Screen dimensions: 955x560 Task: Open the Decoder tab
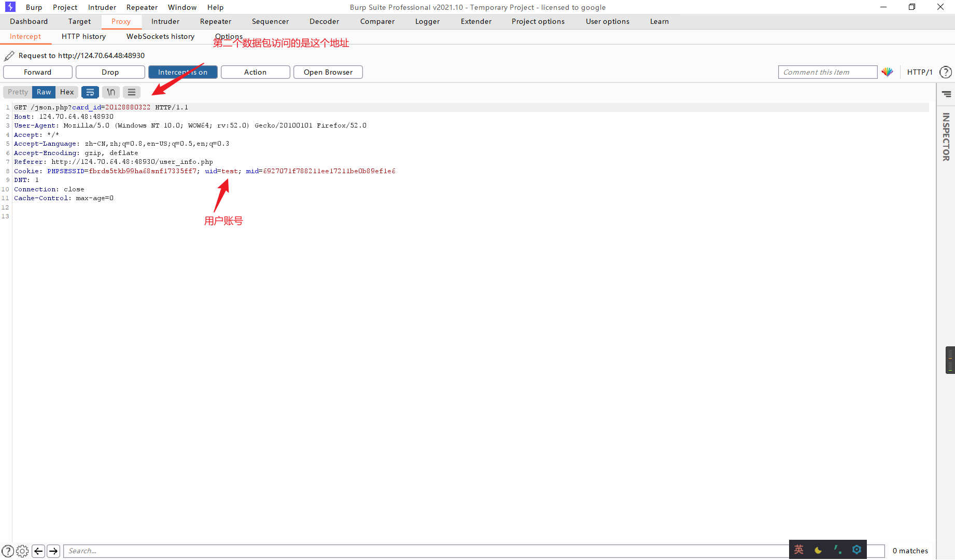(x=325, y=21)
